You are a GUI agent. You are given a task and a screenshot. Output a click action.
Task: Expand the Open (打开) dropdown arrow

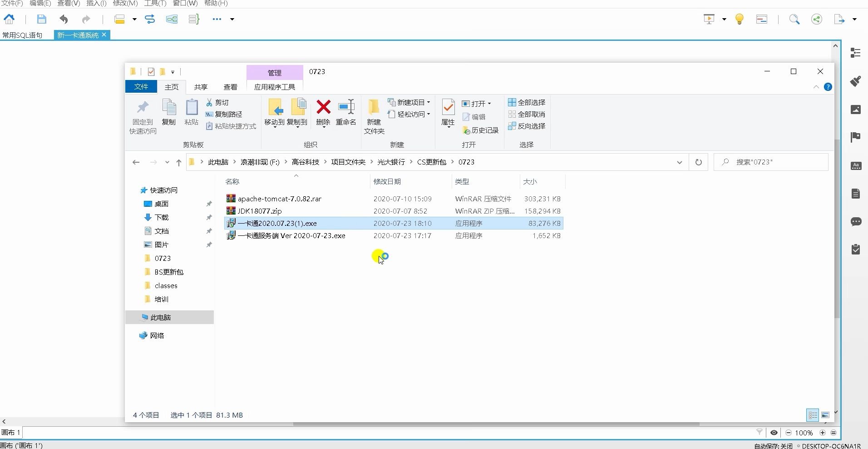pyautogui.click(x=489, y=104)
